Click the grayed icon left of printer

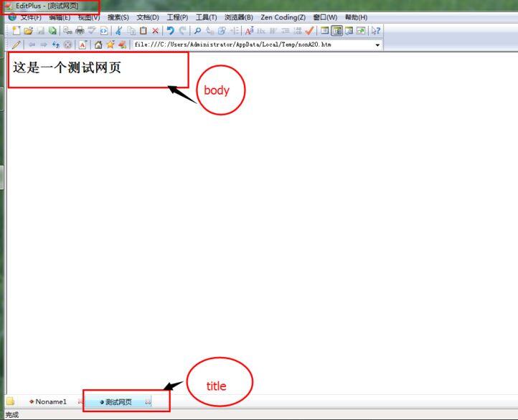pyautogui.click(x=67, y=31)
